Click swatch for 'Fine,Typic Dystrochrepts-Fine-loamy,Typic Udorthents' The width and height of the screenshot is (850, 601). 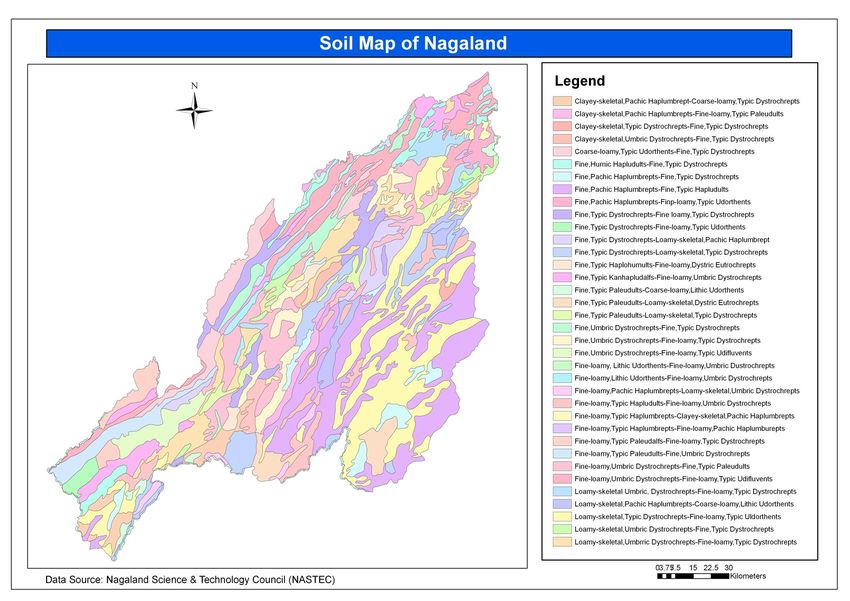[562, 227]
